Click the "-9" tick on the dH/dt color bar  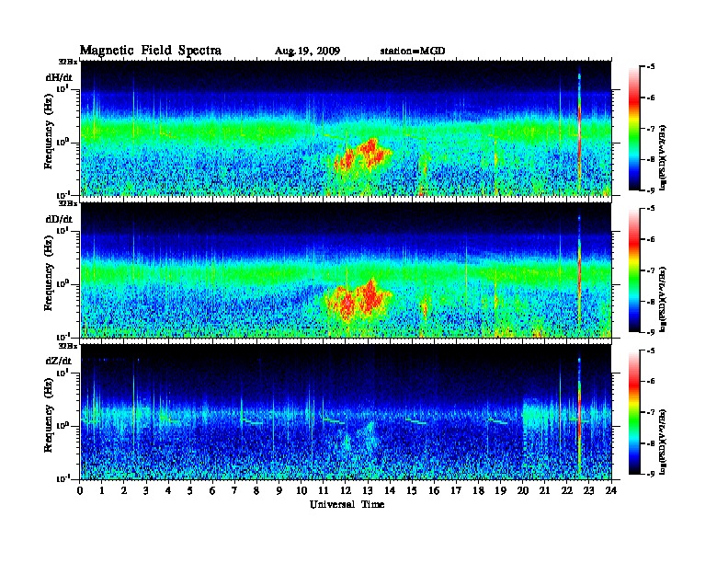click(x=651, y=190)
